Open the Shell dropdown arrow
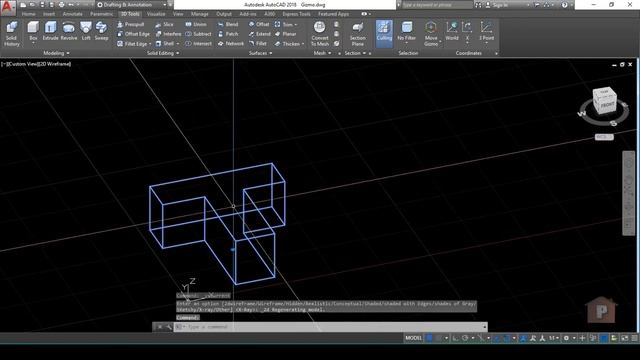Screen dimensions: 640x360 pos(178,44)
